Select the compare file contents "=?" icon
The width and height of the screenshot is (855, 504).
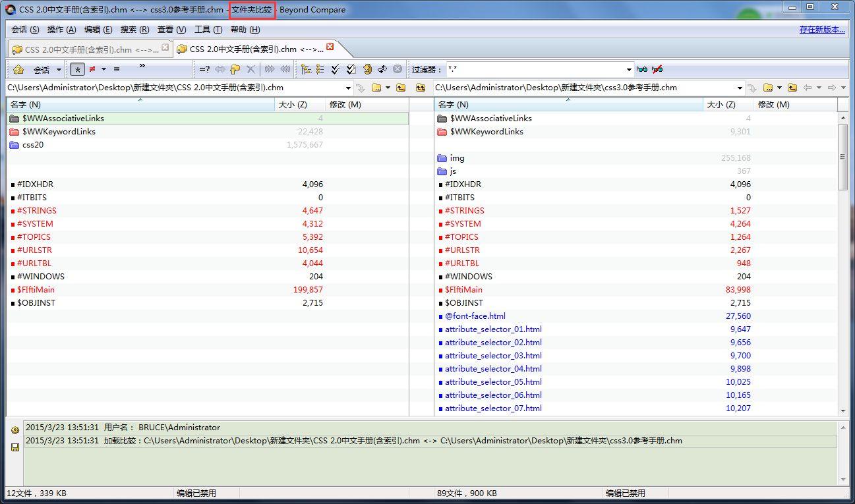click(x=204, y=69)
